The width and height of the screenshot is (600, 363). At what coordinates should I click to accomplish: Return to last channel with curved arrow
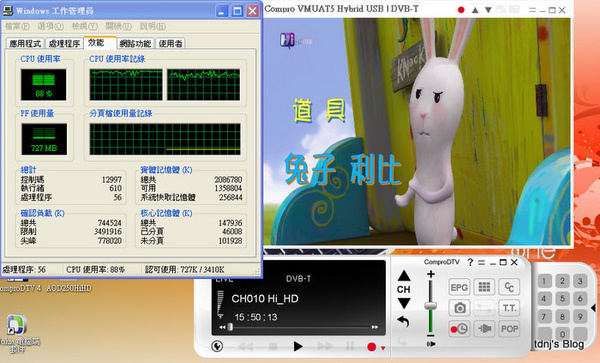point(403,321)
